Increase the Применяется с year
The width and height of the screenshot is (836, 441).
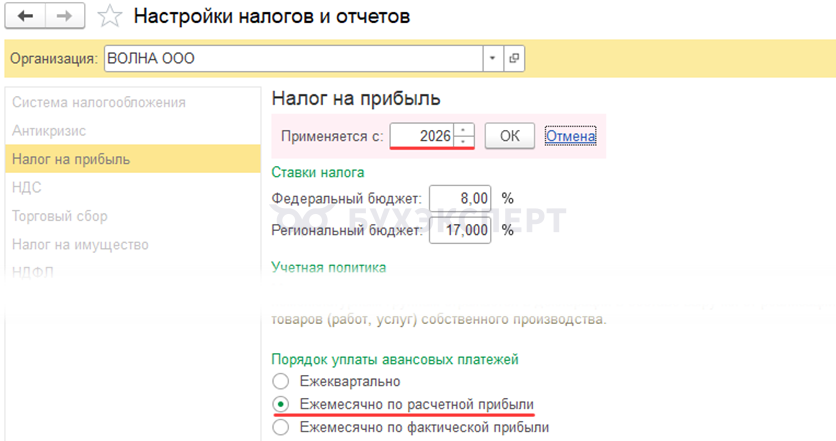(463, 130)
